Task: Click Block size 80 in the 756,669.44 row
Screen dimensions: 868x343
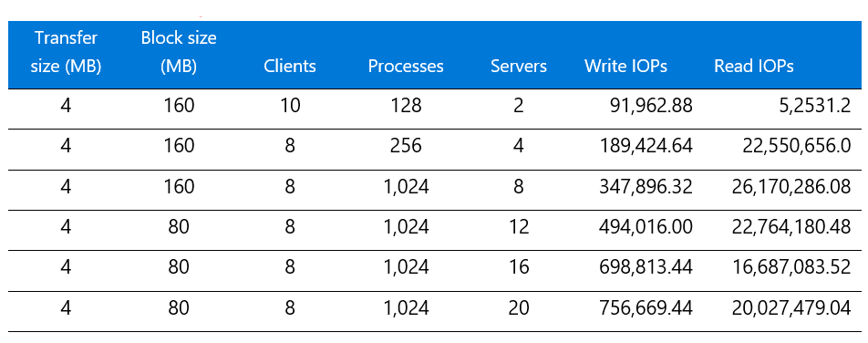Action: [179, 307]
